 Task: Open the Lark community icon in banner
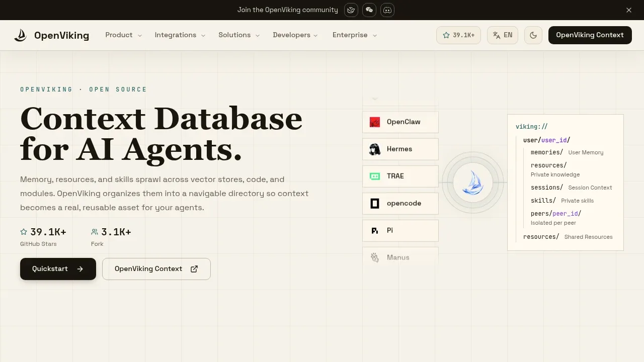tap(351, 10)
